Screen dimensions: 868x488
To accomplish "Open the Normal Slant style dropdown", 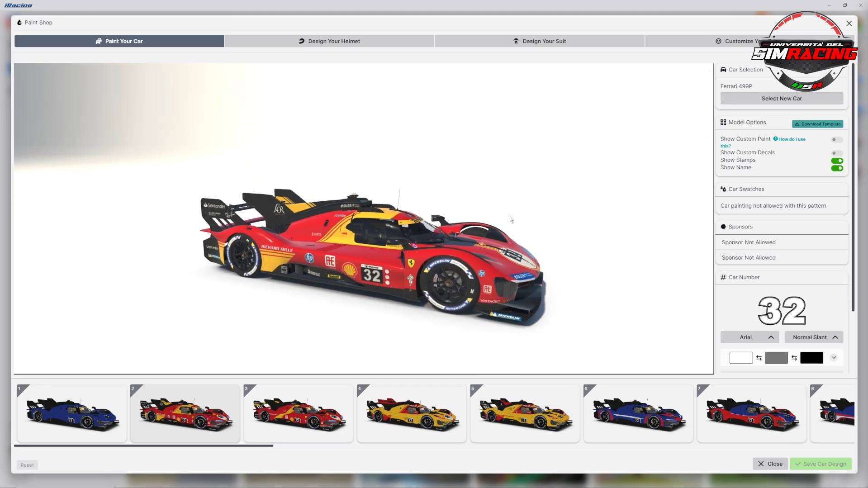I will pyautogui.click(x=813, y=337).
